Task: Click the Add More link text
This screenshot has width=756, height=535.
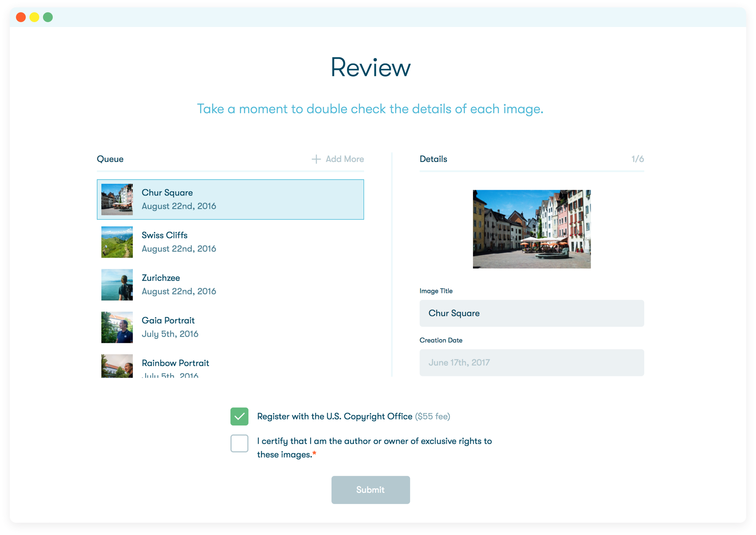Action: [x=344, y=159]
